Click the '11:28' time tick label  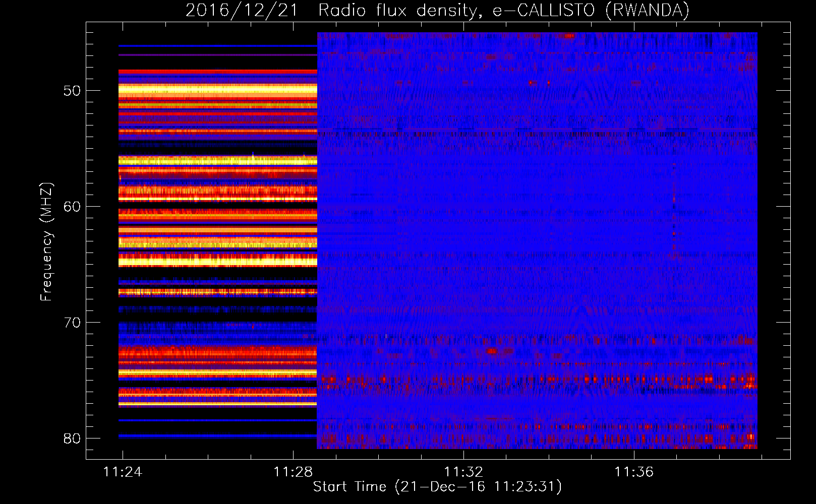[293, 472]
